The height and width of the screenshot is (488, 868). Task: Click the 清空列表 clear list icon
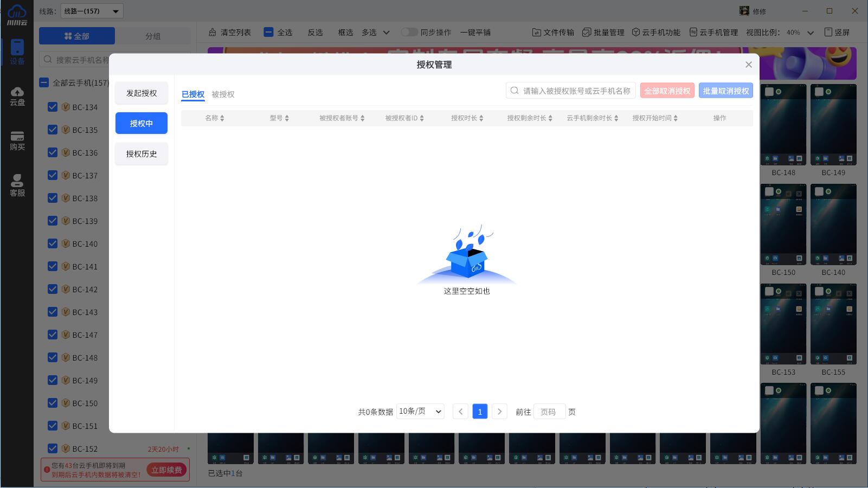point(213,33)
